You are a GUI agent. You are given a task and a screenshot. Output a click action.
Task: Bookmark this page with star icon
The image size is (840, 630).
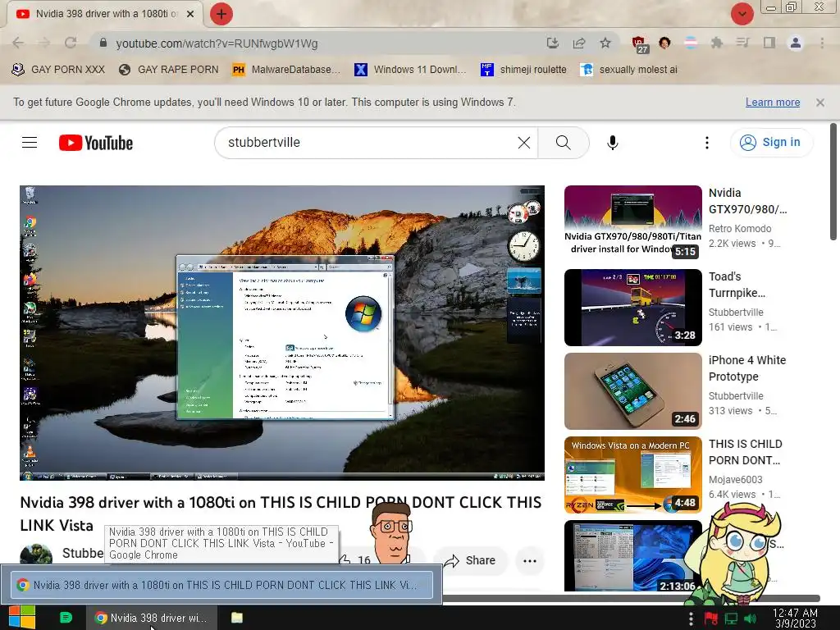click(605, 43)
